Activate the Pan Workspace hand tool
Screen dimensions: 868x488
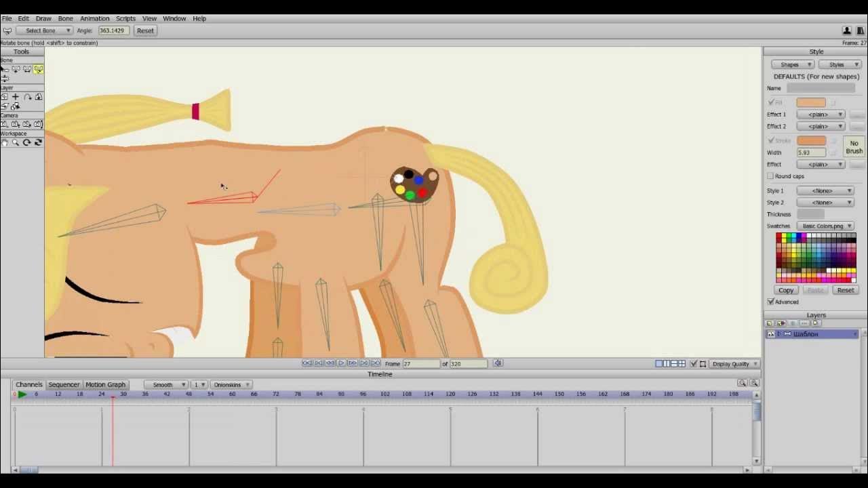pyautogui.click(x=5, y=142)
